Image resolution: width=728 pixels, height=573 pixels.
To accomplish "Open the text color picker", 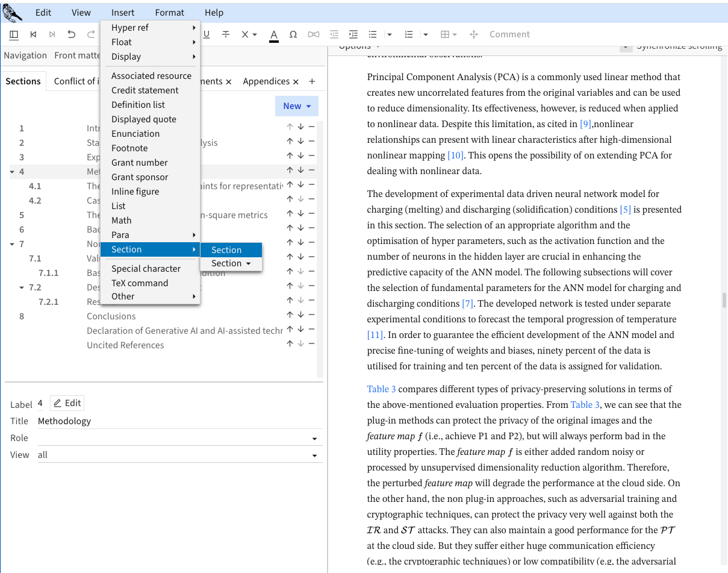I will (274, 34).
